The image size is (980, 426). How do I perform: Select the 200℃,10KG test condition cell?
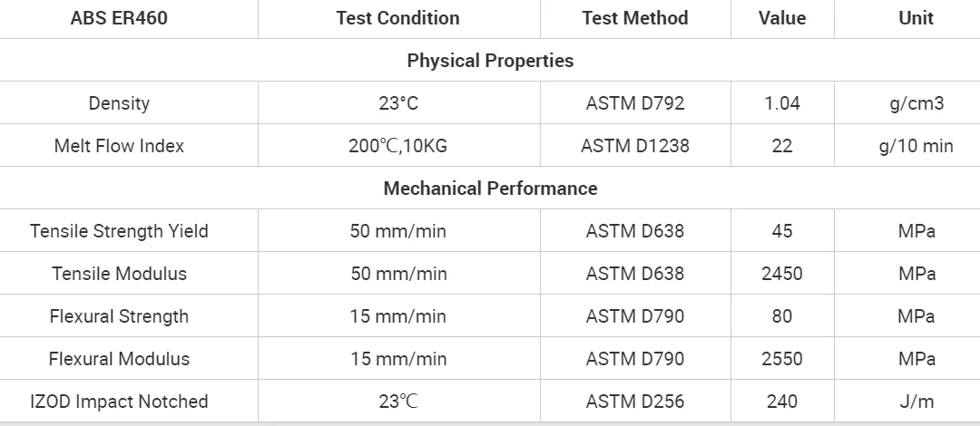pos(398,146)
